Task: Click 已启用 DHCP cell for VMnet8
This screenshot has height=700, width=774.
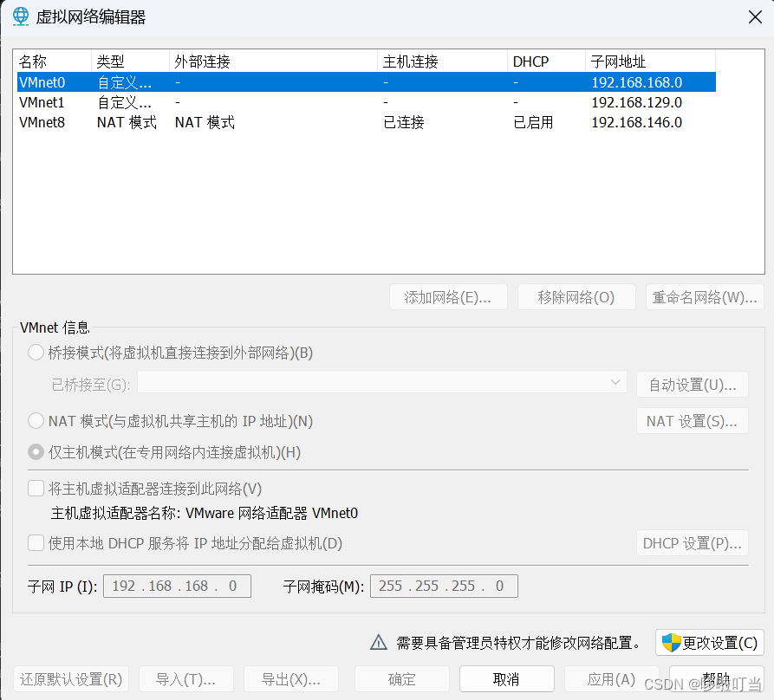Action: coord(533,122)
